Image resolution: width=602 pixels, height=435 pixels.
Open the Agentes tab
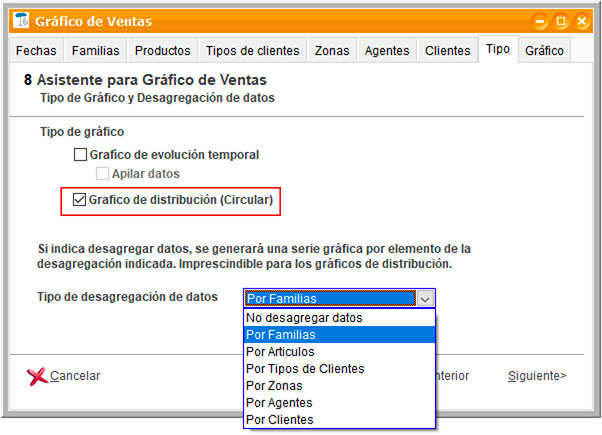coord(387,50)
